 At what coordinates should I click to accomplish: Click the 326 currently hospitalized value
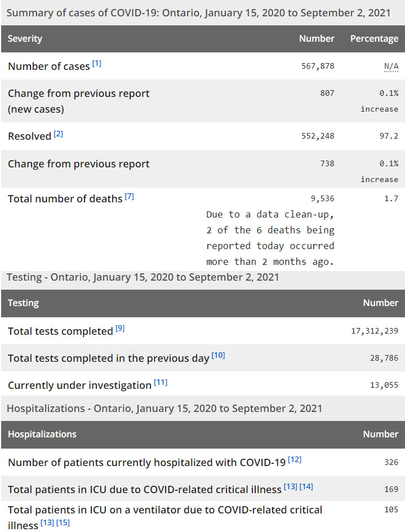coord(391,462)
